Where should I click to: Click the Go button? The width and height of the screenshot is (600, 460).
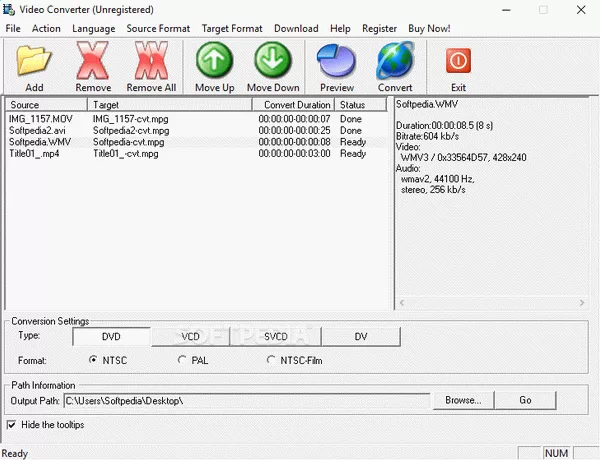pyautogui.click(x=525, y=400)
